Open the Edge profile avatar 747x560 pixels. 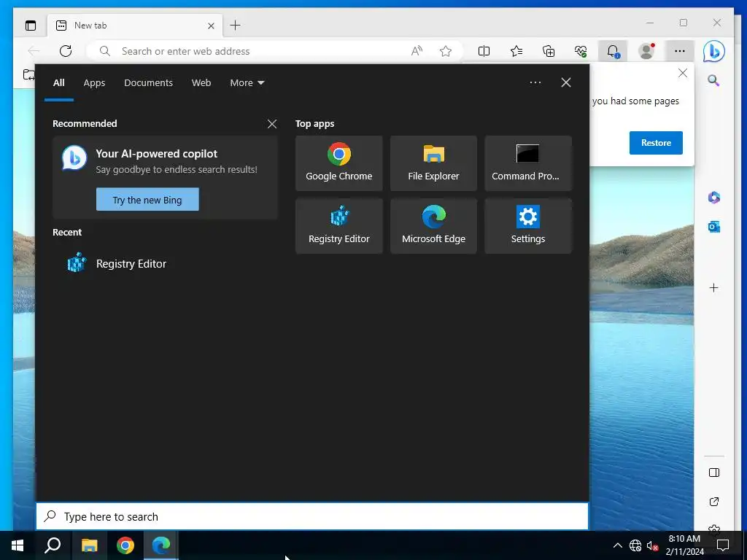click(x=646, y=51)
